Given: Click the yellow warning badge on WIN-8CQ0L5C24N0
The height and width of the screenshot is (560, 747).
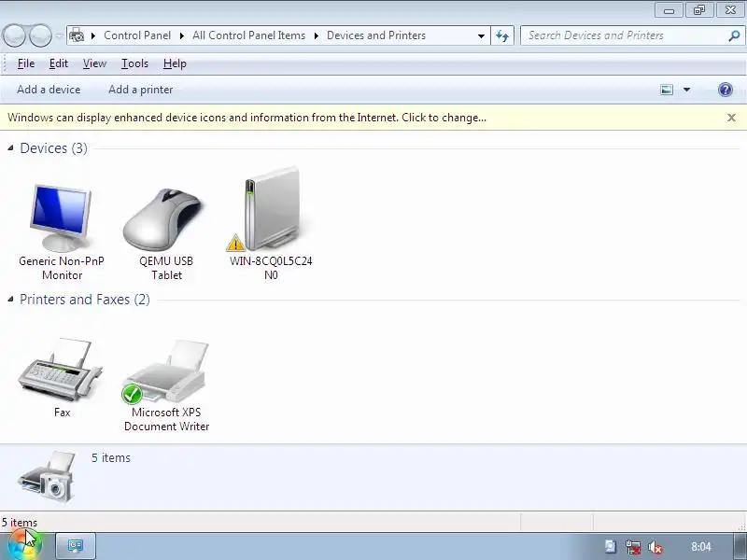Looking at the screenshot, I should click(235, 243).
